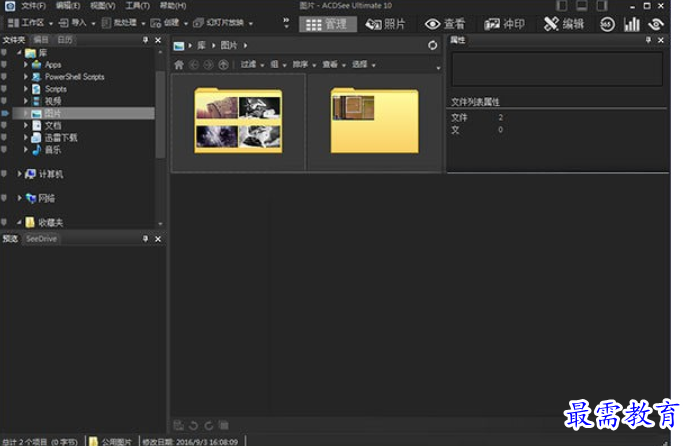Click the back navigation arrow
Image resolution: width=688 pixels, height=446 pixels.
(194, 65)
